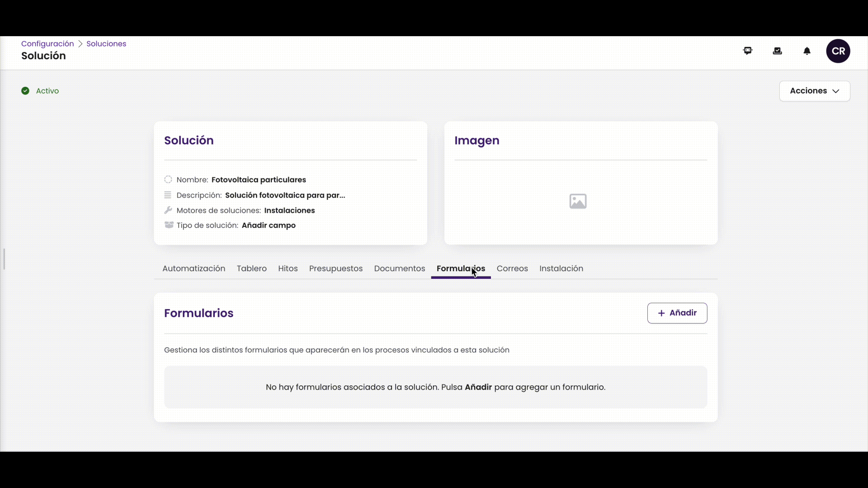Click the Nombre field circle icon
Screen dimensions: 868x488
pyautogui.click(x=168, y=179)
